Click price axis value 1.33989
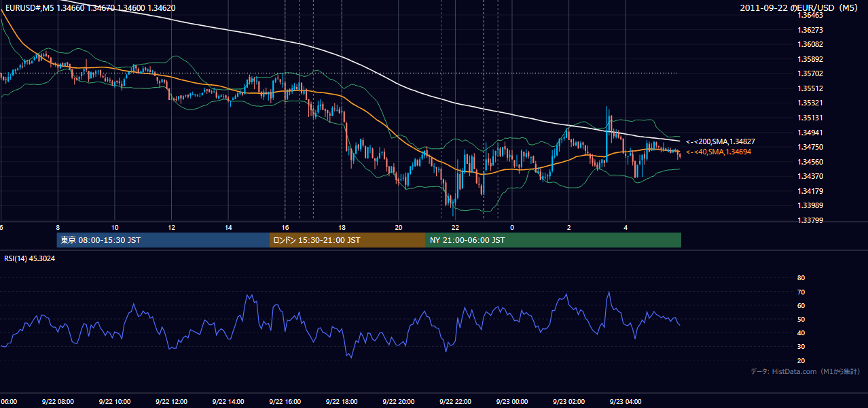Viewport: 868px width, 408px height. pos(810,205)
